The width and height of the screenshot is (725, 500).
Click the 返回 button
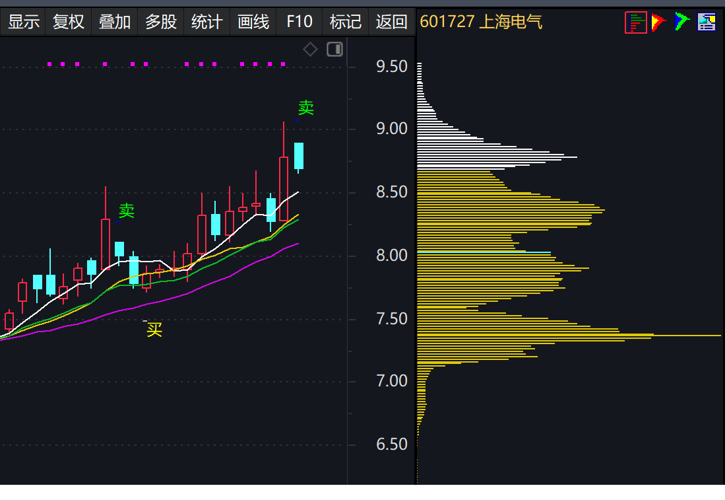click(391, 22)
